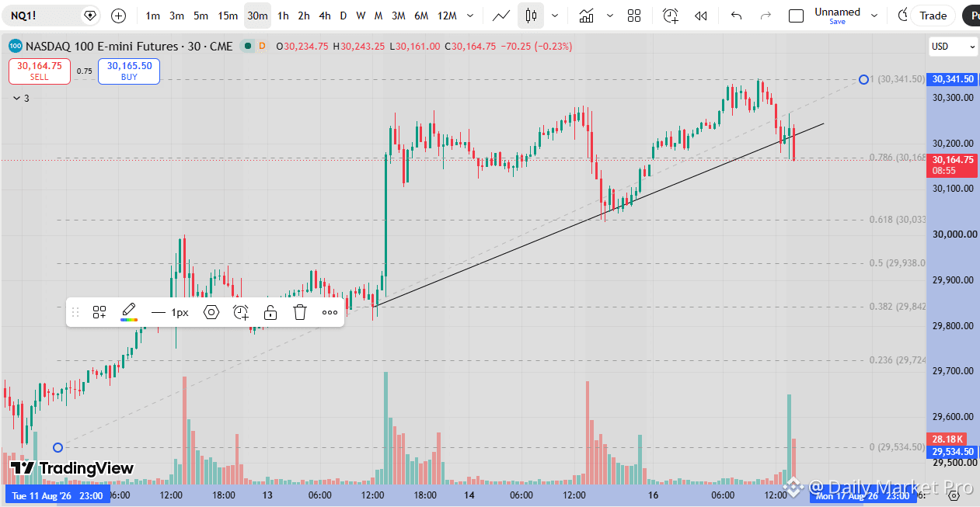Screen dimensions: 980x507
Task: Choose the M monthly interval
Action: (x=378, y=16)
